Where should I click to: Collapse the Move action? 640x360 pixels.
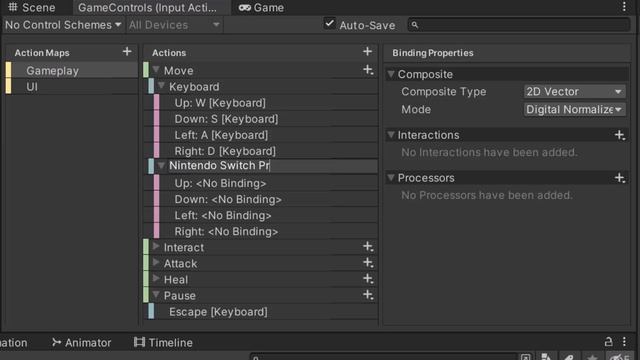pyautogui.click(x=156, y=70)
